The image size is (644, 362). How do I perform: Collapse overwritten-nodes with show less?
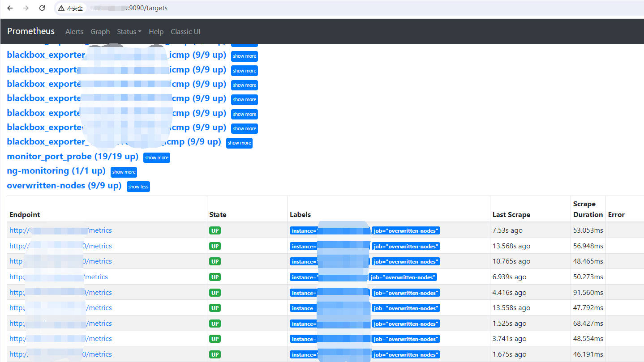click(138, 187)
